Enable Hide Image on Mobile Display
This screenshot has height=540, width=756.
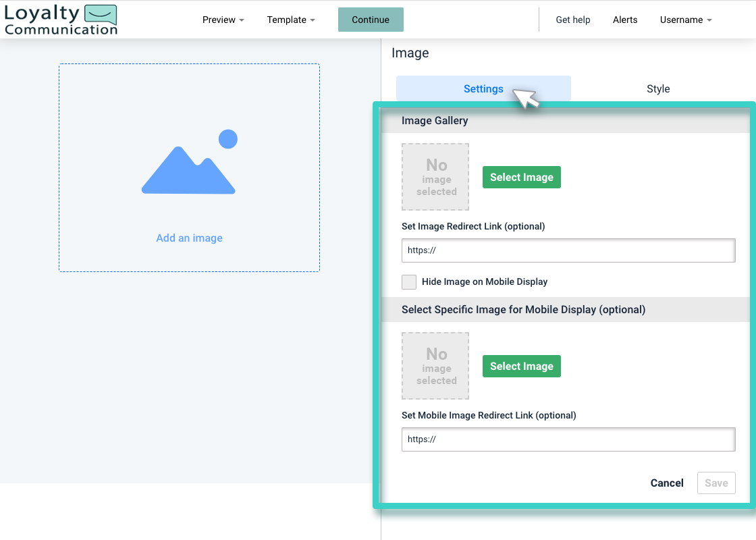tap(408, 281)
